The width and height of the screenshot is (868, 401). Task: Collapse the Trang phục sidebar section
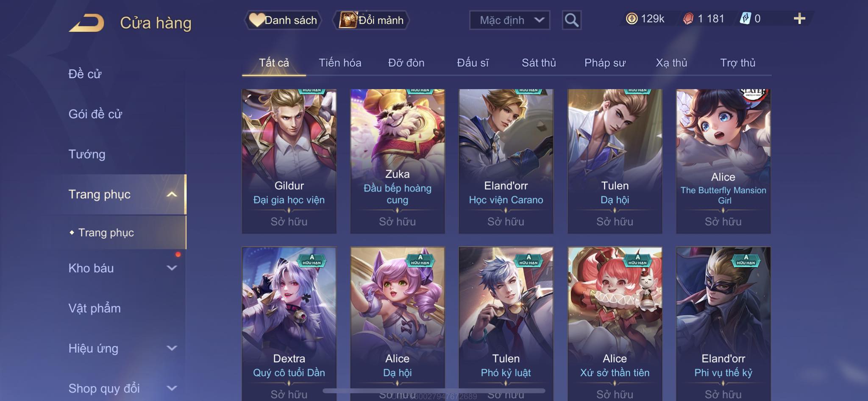(x=172, y=195)
